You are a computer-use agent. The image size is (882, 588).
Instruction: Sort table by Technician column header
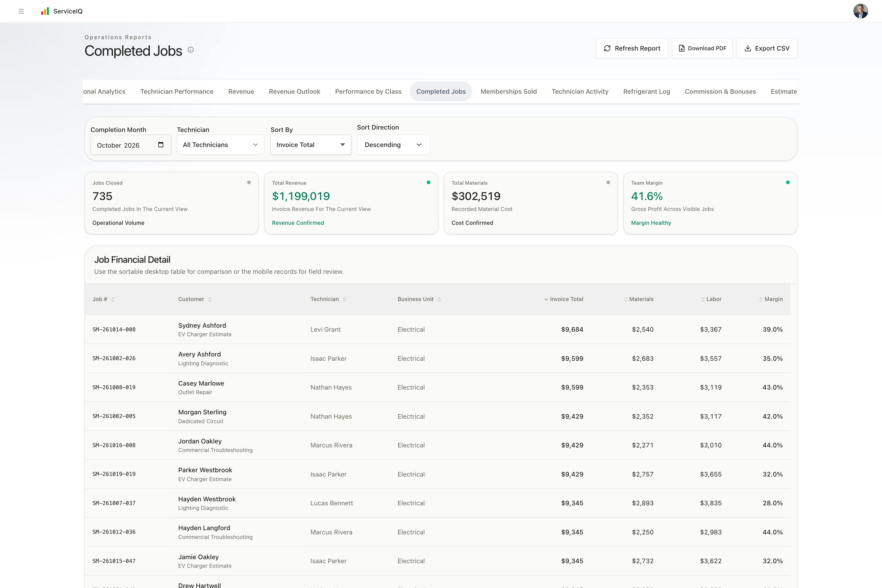(x=328, y=299)
